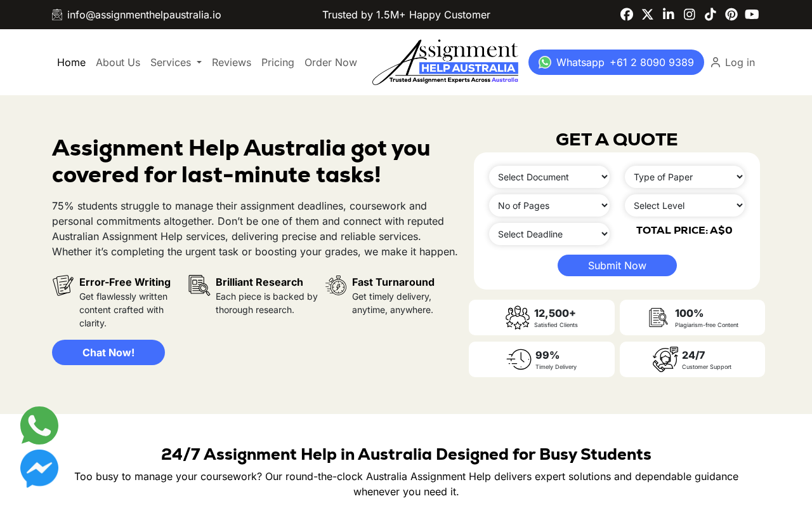Open the Pricing menu item
Image resolution: width=812 pixels, height=508 pixels.
(278, 62)
